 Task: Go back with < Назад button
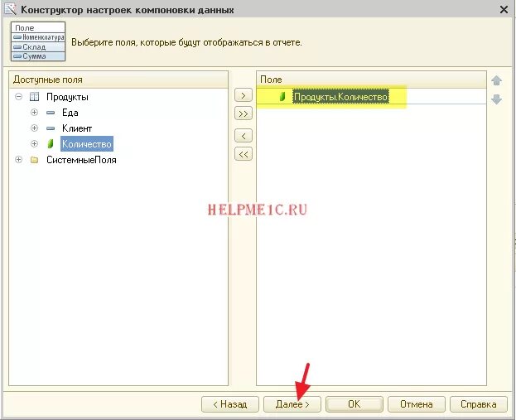click(230, 404)
